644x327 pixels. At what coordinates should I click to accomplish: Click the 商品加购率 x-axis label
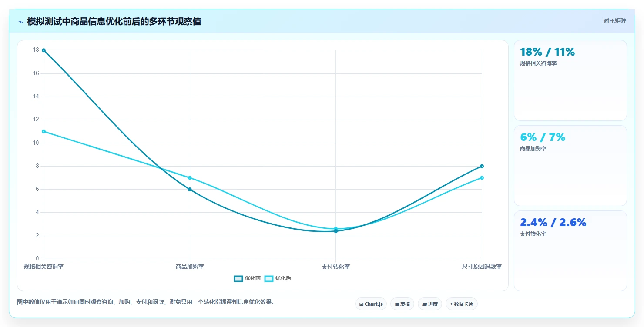point(190,267)
